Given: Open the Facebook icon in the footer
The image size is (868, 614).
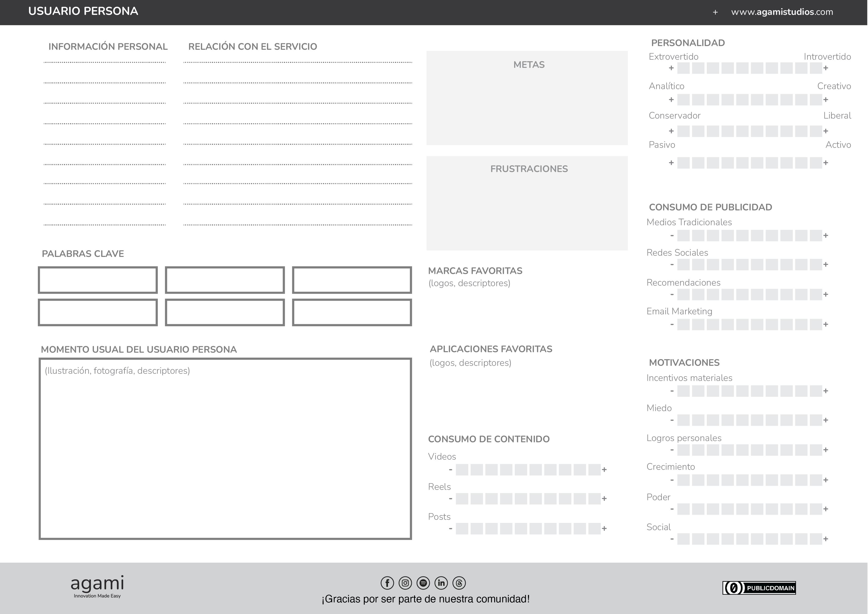Looking at the screenshot, I should click(387, 583).
